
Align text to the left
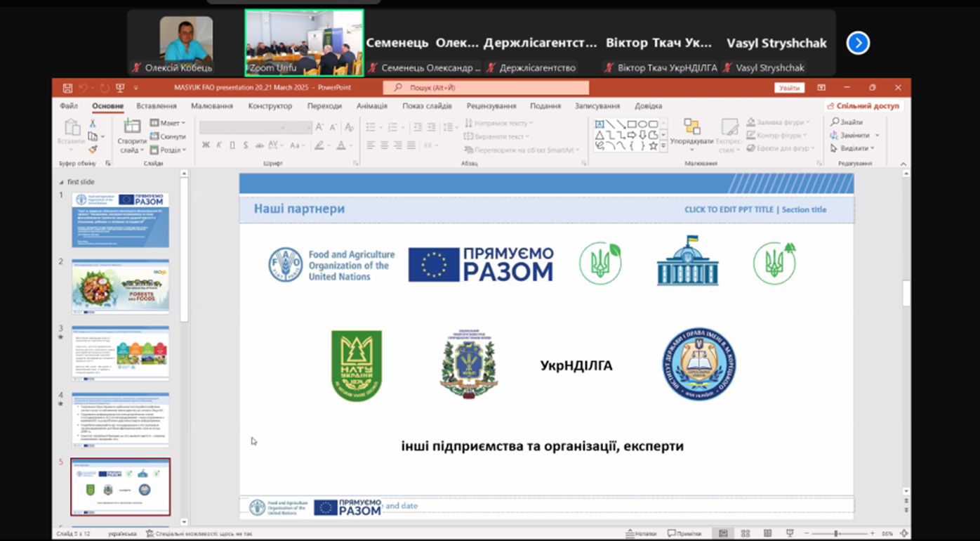(371, 145)
